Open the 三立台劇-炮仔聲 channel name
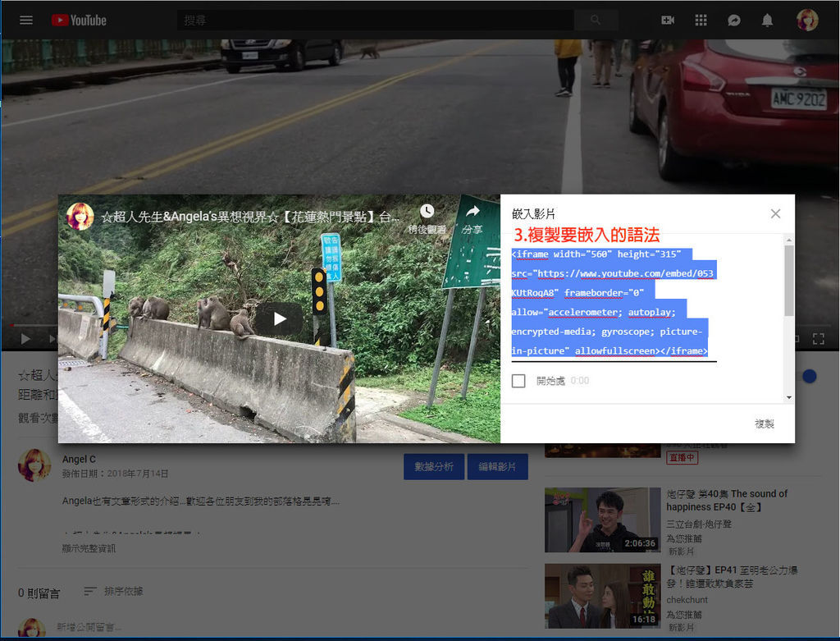Viewport: 840px width, 641px height. 699,524
